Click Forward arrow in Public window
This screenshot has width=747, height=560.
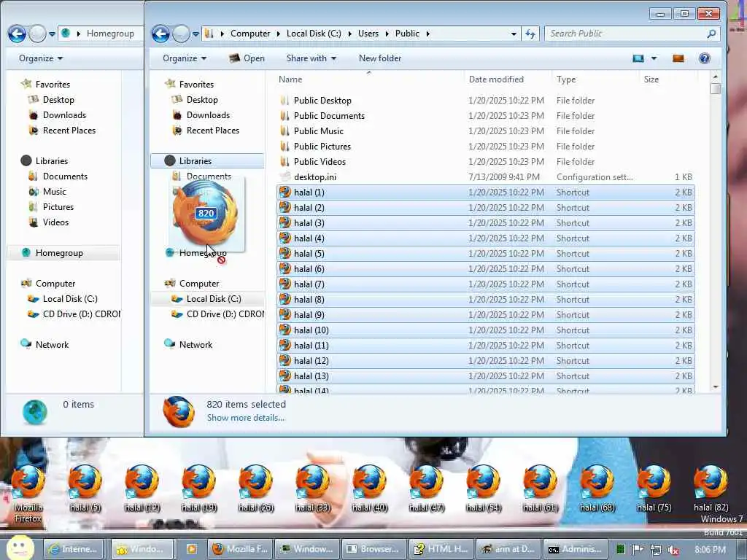[181, 34]
